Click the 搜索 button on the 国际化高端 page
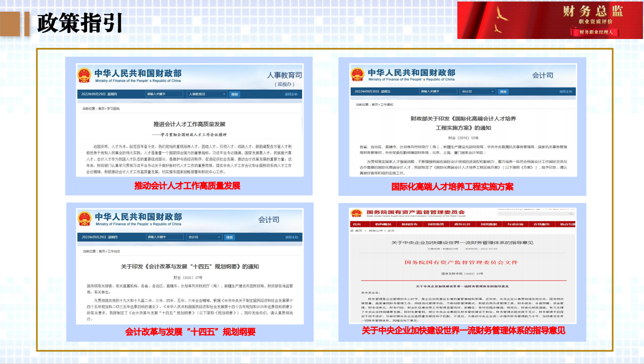Viewport: 644px width, 364px height. [x=503, y=92]
